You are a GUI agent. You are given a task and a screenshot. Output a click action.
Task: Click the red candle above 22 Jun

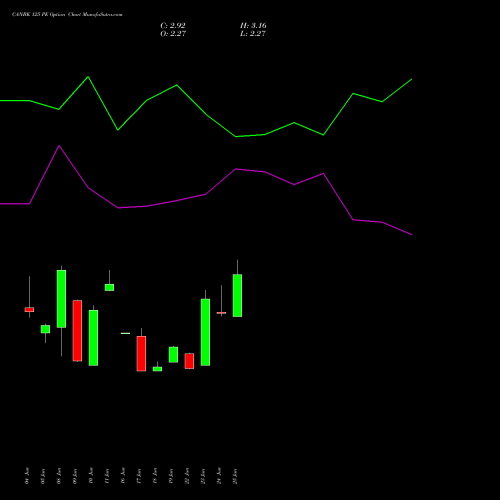189,361
